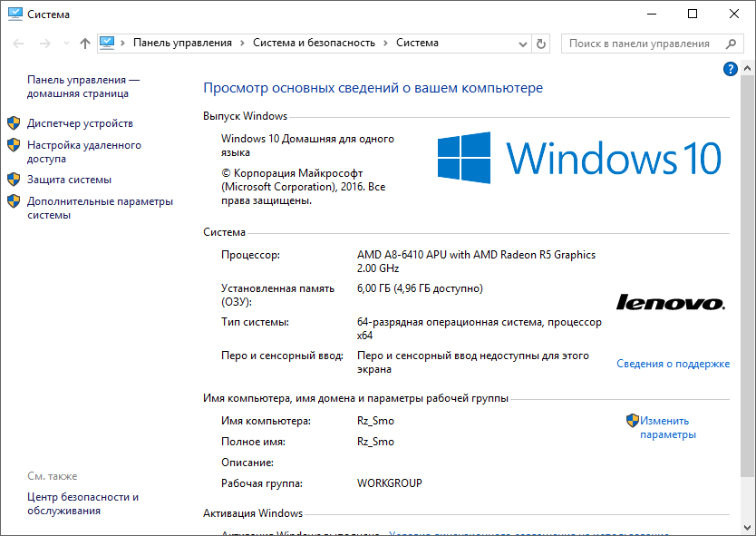Click the Windows 10 logo image
Screen dimensions: 756x536
coord(579,158)
